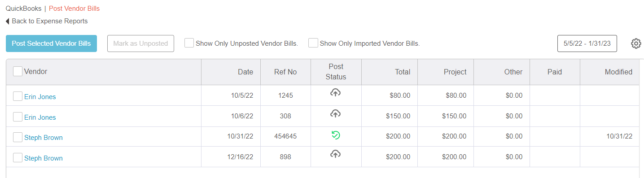Sort by the Date column header
The image size is (644, 178).
click(245, 72)
